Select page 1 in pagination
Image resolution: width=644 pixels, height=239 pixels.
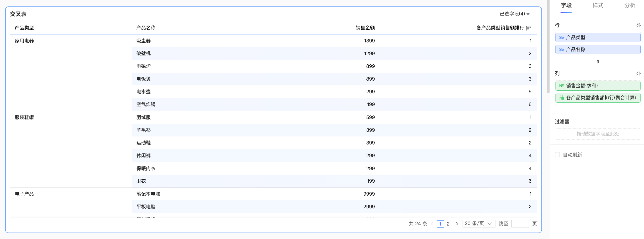click(440, 224)
